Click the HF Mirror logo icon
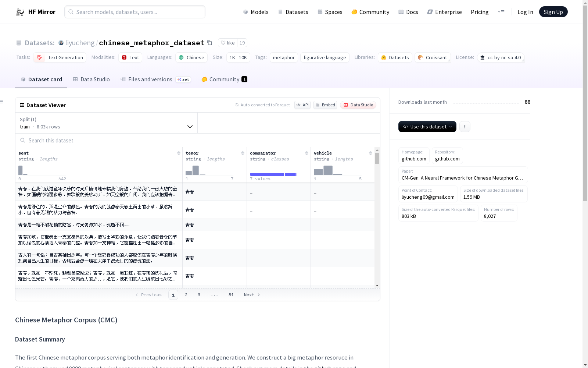Screen dimensions: 588x368 (20, 12)
